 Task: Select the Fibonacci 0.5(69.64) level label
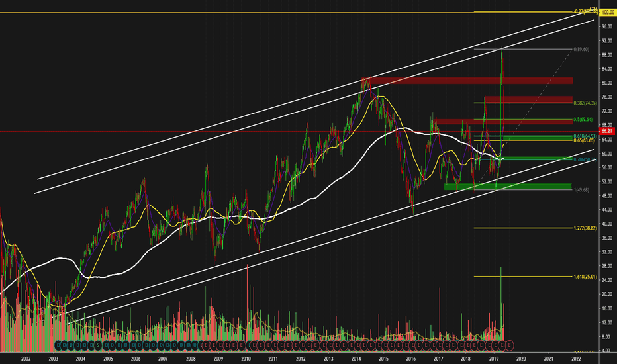[583, 120]
